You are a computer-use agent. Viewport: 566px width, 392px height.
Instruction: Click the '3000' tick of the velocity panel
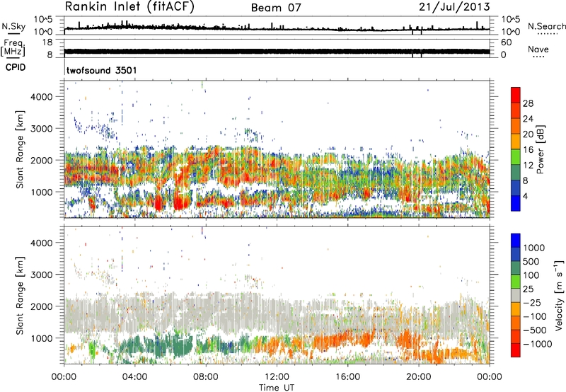[41, 275]
